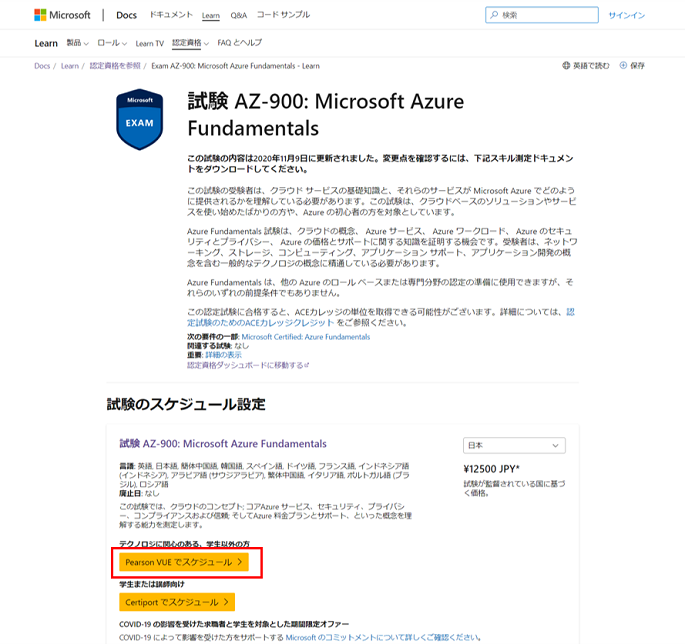685x644 pixels.
Task: Open the external link icon after dashboard link
Action: tap(307, 365)
